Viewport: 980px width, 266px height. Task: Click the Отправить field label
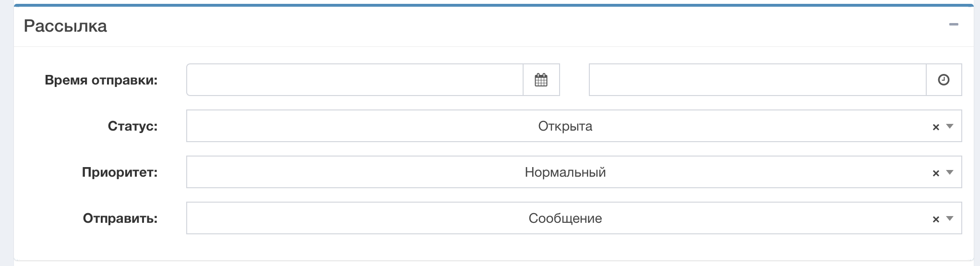(x=120, y=218)
